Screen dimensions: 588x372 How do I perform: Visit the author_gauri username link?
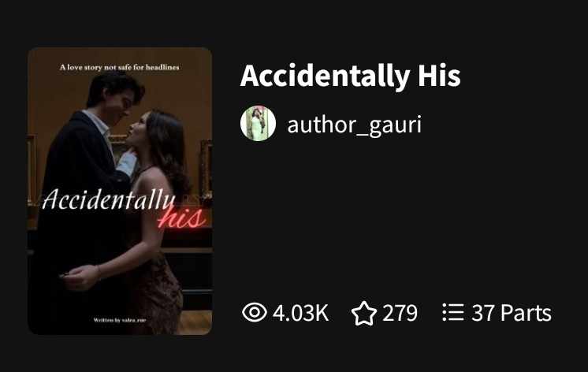[x=355, y=125]
